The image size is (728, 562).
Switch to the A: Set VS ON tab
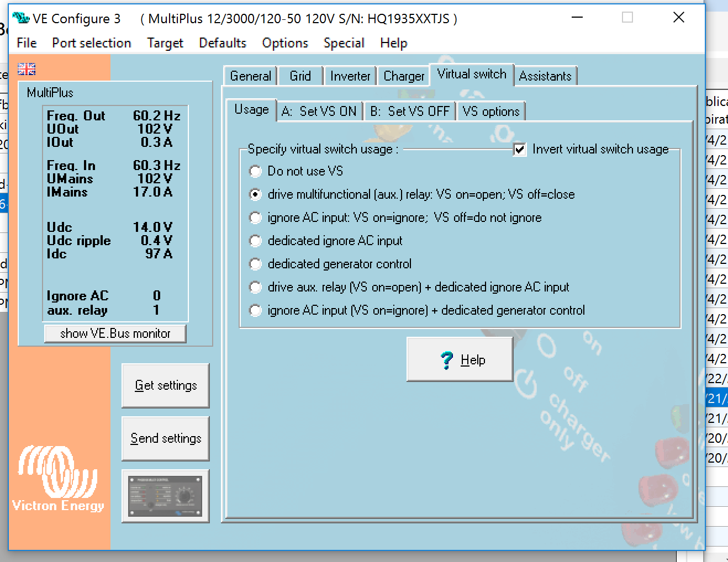[319, 112]
